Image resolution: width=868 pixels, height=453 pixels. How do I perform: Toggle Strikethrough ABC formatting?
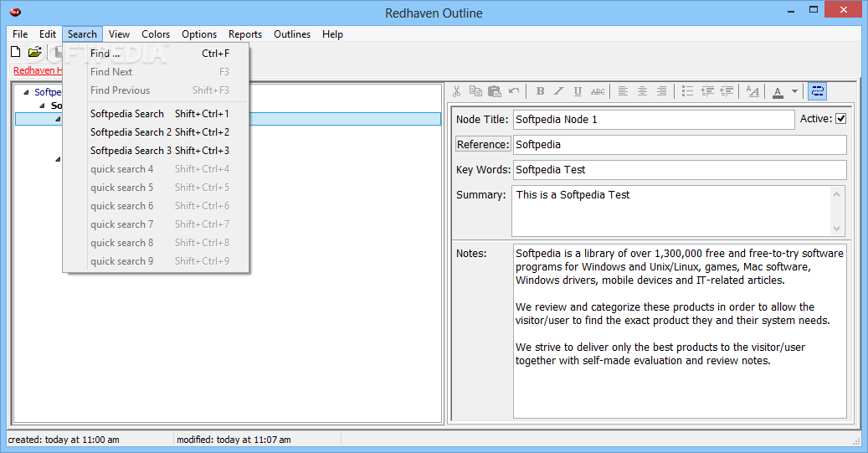(x=598, y=91)
